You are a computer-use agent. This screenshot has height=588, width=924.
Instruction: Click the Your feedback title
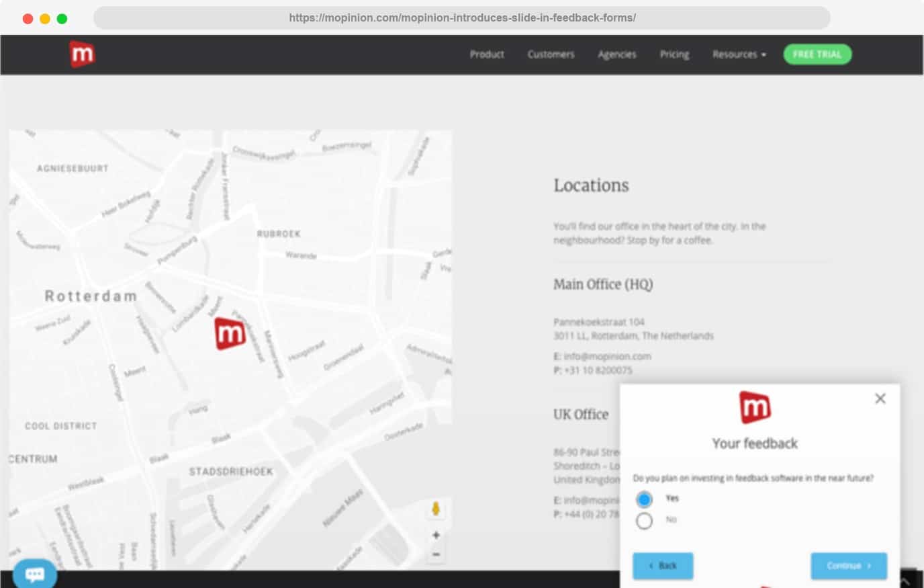[x=755, y=444]
